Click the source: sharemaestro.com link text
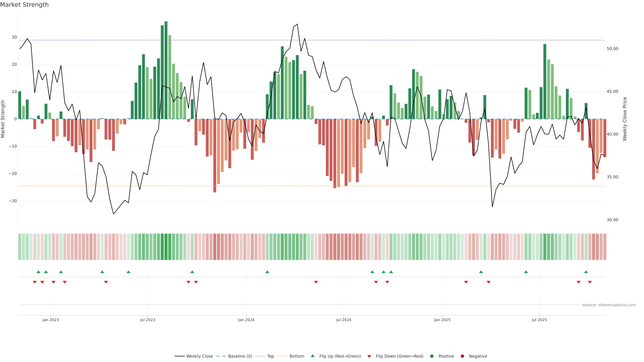 (x=609, y=305)
